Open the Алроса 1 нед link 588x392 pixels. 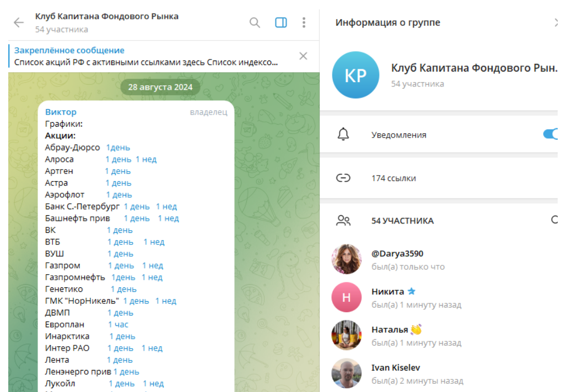pos(146,159)
